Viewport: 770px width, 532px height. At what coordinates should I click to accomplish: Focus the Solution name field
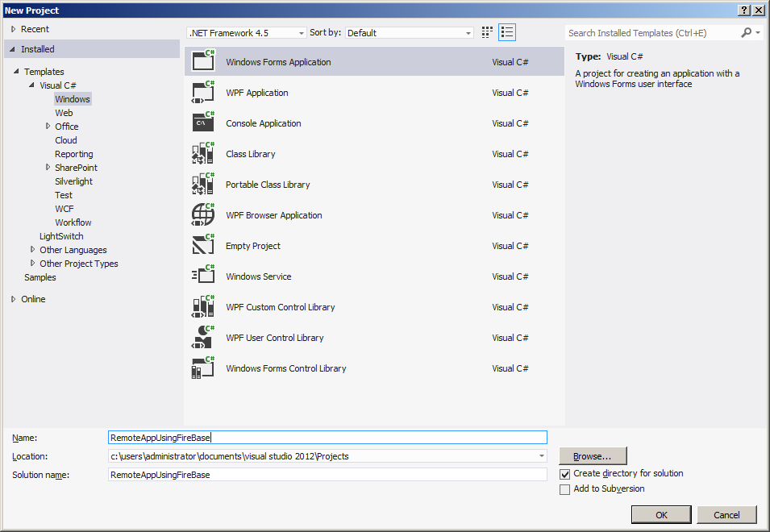327,475
